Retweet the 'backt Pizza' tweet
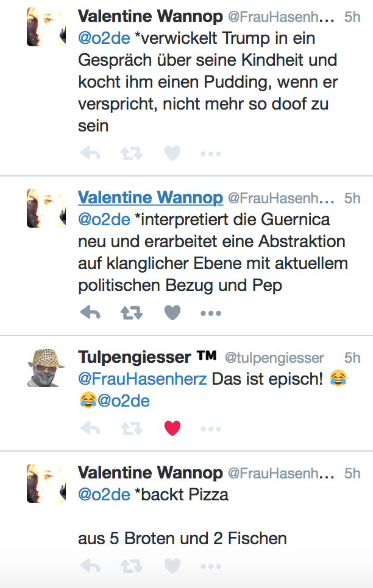 point(131,567)
